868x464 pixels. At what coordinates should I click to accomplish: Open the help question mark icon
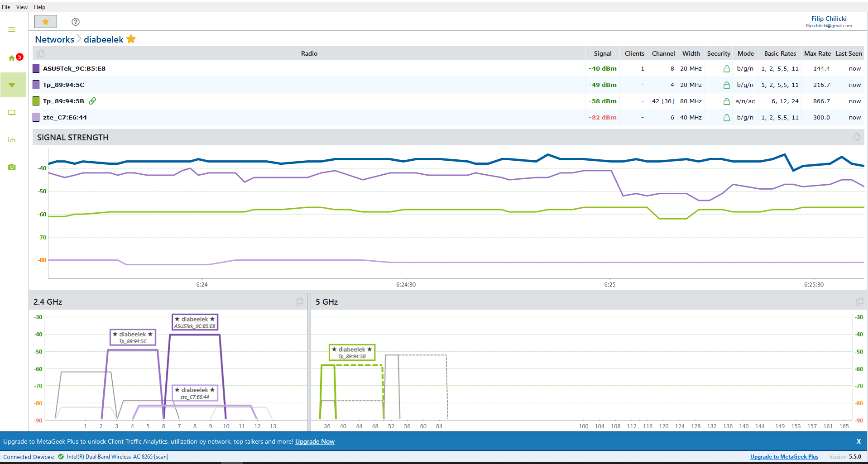point(76,22)
